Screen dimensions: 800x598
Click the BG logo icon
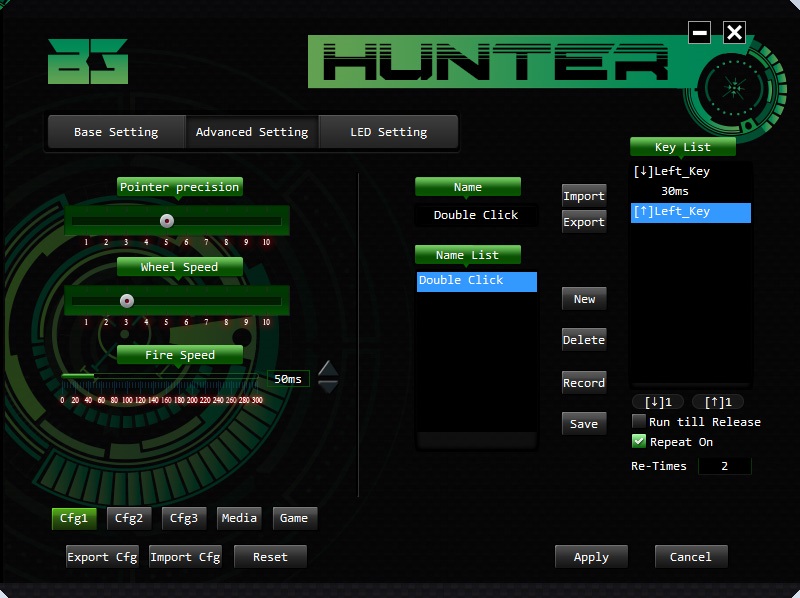[x=88, y=61]
